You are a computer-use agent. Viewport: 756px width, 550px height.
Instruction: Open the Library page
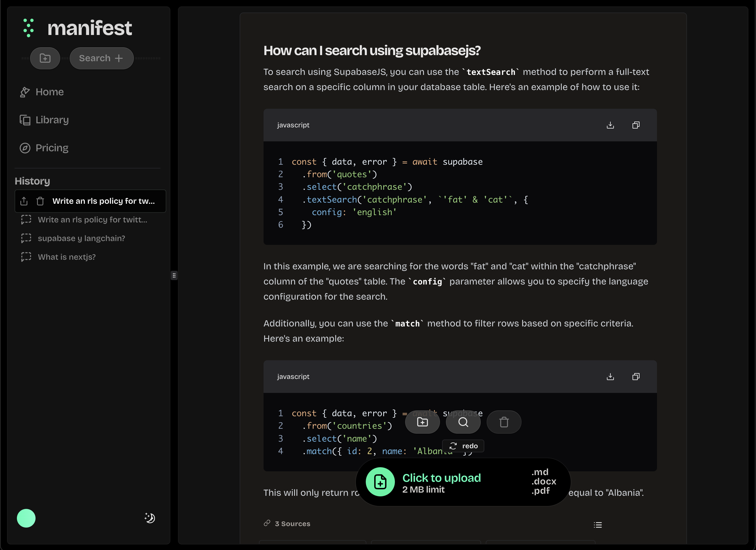[x=52, y=120]
